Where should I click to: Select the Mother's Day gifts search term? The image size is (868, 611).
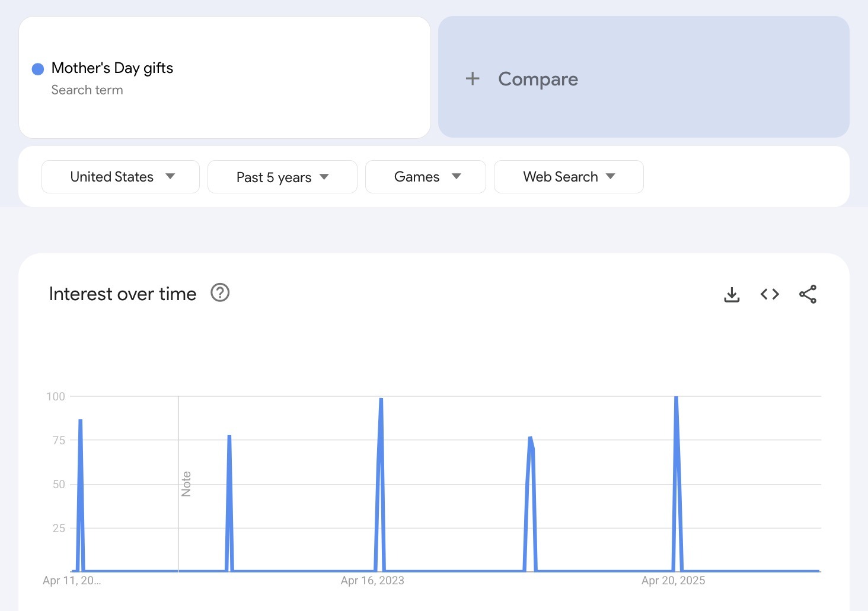click(x=112, y=68)
